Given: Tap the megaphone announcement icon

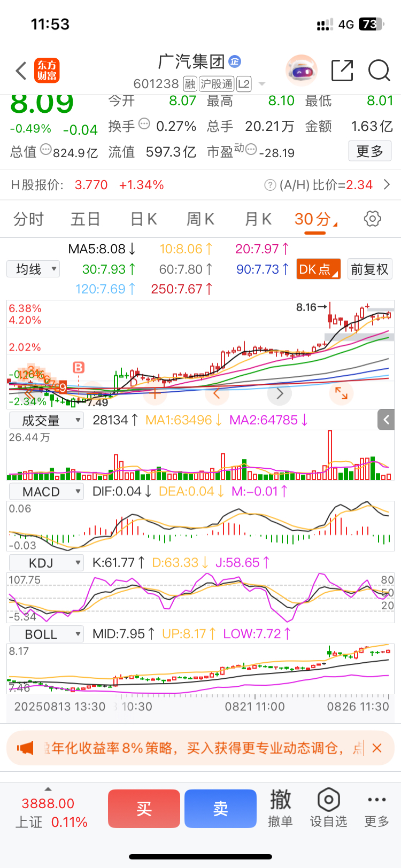Looking at the screenshot, I should (25, 748).
